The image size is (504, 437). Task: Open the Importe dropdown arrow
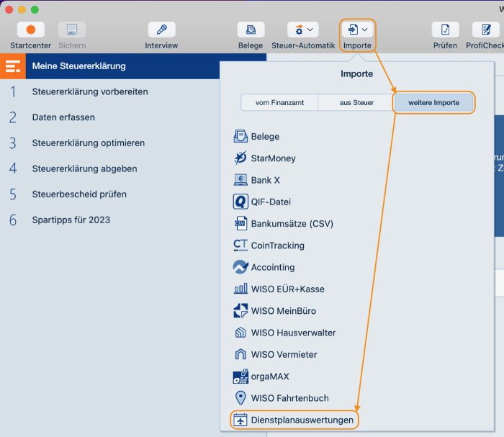365,30
